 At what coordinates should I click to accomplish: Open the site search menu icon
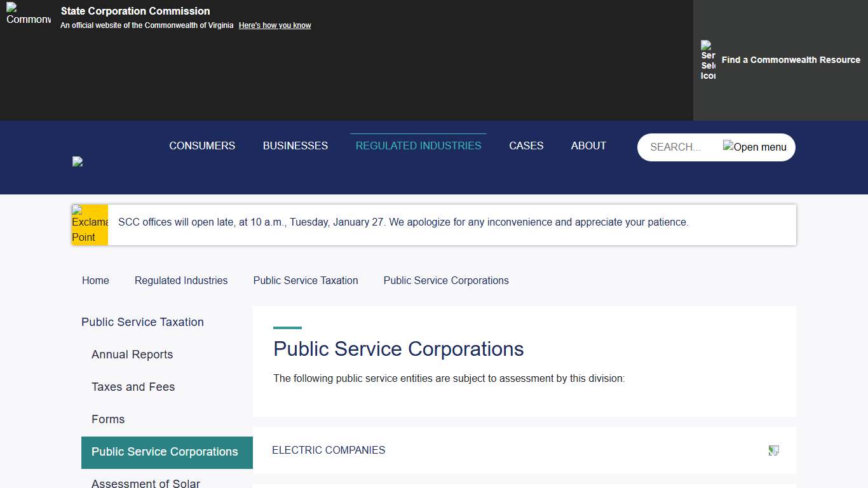pos(754,147)
